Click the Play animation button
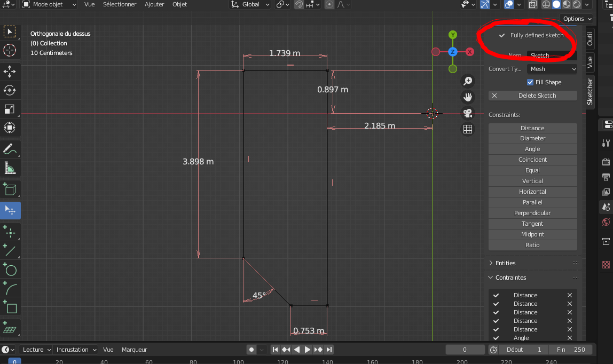Image resolution: width=613 pixels, height=364 pixels. click(x=307, y=350)
